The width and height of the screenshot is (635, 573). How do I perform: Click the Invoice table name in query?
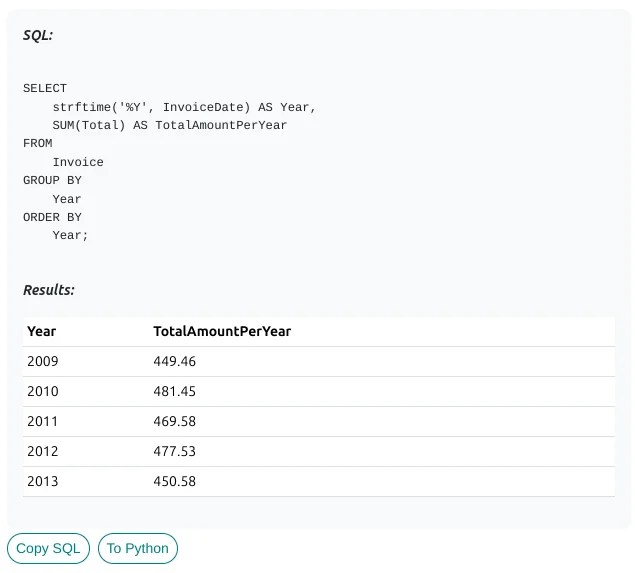(78, 162)
